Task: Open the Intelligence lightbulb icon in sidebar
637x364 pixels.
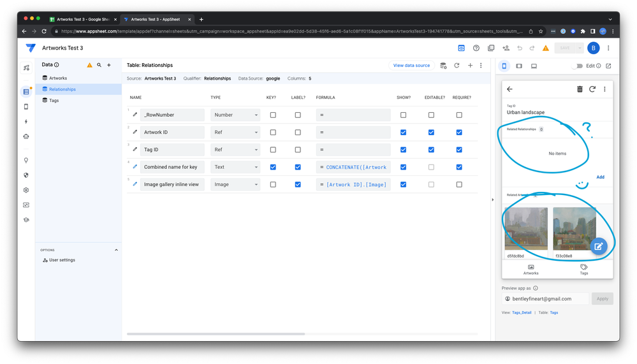Action: pyautogui.click(x=26, y=161)
